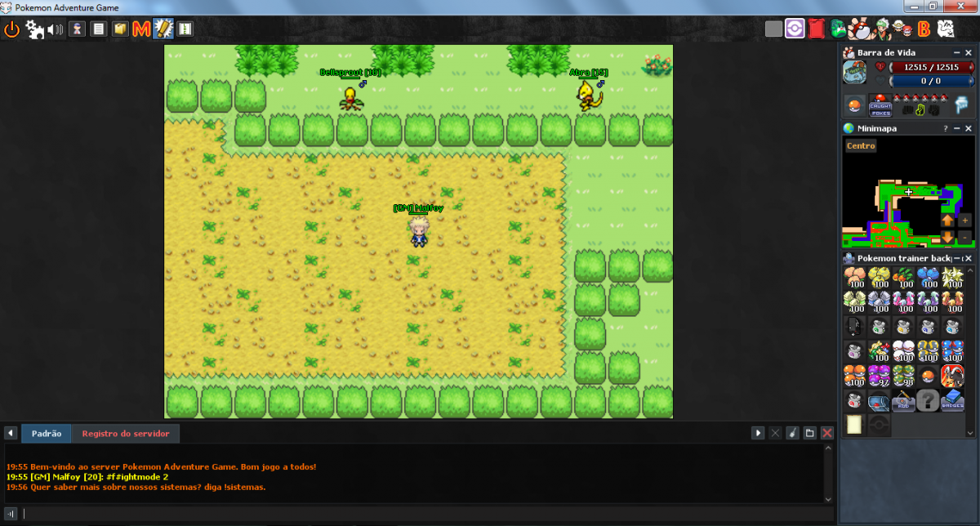This screenshot has width=980, height=526.
Task: Open the fishing Rod item in backpack
Action: click(x=904, y=401)
